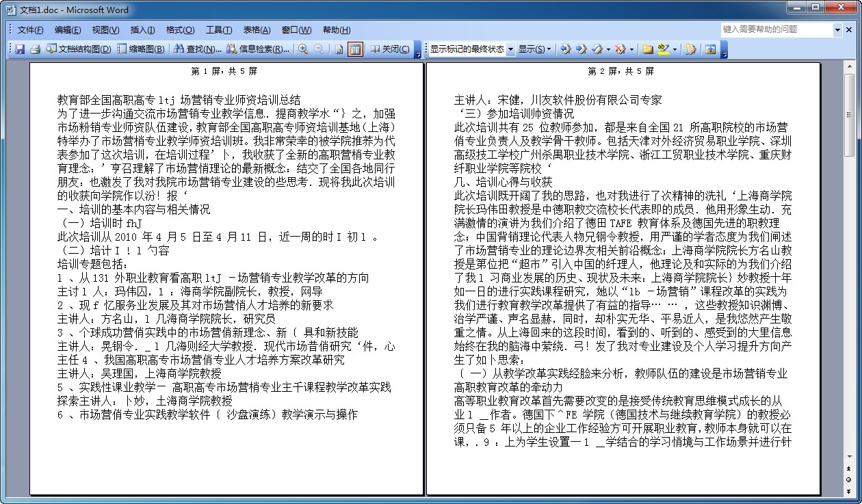862x504 pixels.
Task: Open accept change dropdown arrow
Action: (608, 49)
